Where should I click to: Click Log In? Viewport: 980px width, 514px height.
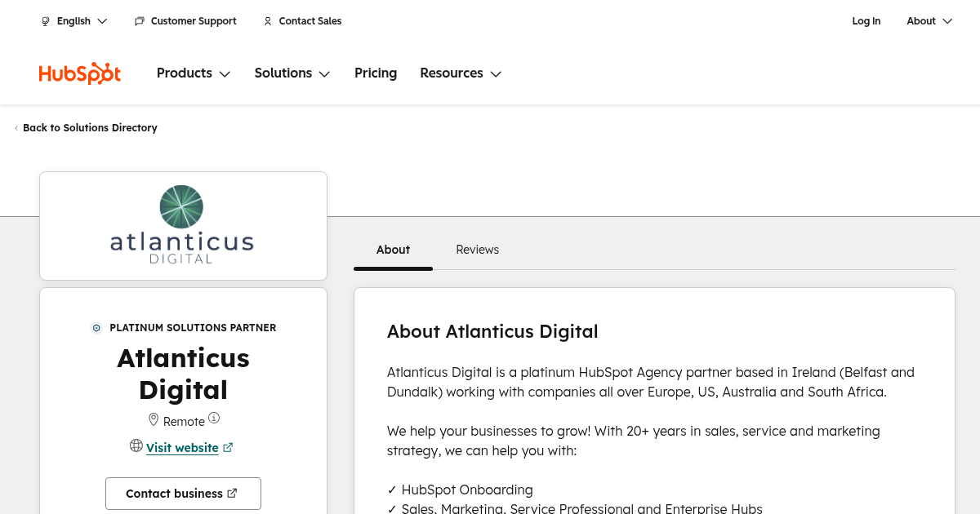[x=866, y=21]
